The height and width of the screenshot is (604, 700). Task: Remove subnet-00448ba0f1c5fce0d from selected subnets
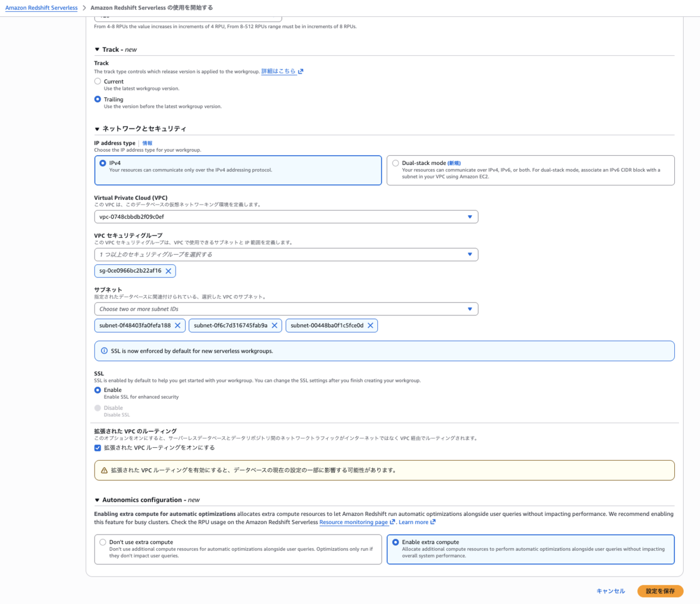[x=370, y=325]
